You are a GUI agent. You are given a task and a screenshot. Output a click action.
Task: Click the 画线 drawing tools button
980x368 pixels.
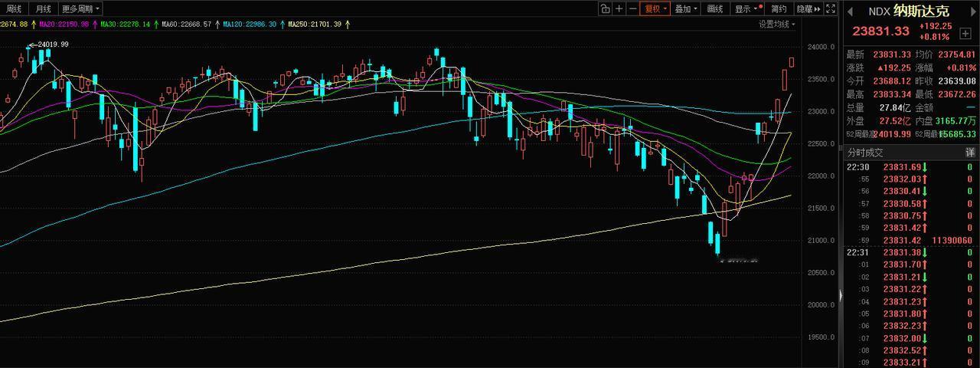click(x=715, y=9)
